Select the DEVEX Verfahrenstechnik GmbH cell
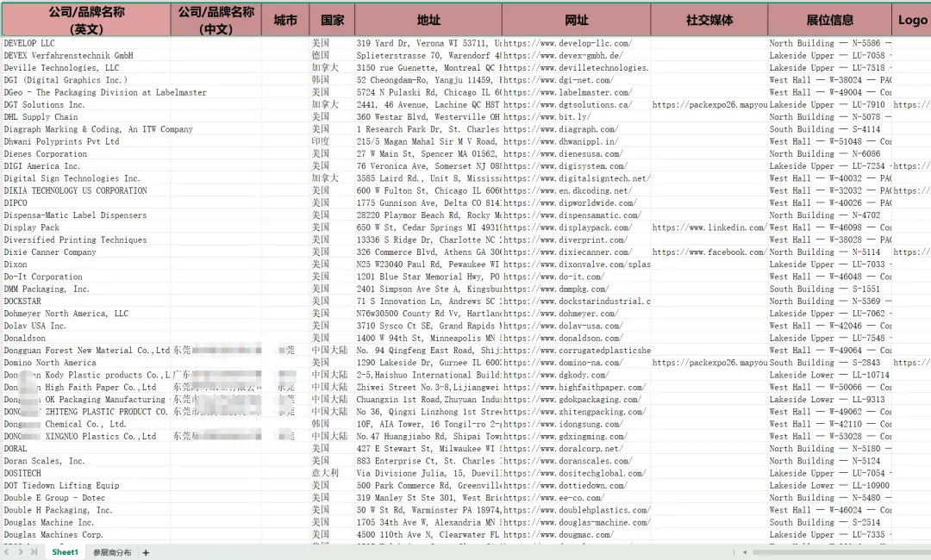This screenshot has height=560, width=931. pyautogui.click(x=86, y=55)
